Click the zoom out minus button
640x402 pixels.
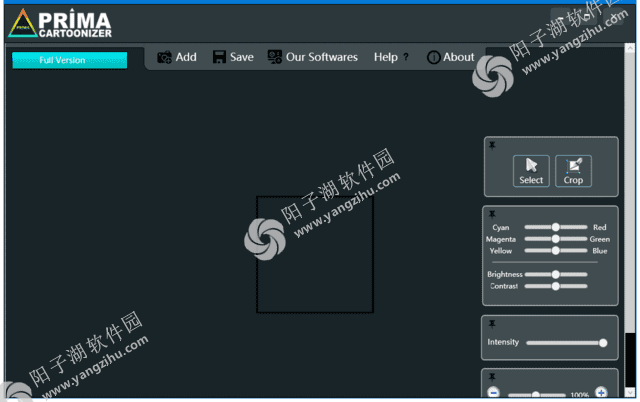pyautogui.click(x=493, y=393)
